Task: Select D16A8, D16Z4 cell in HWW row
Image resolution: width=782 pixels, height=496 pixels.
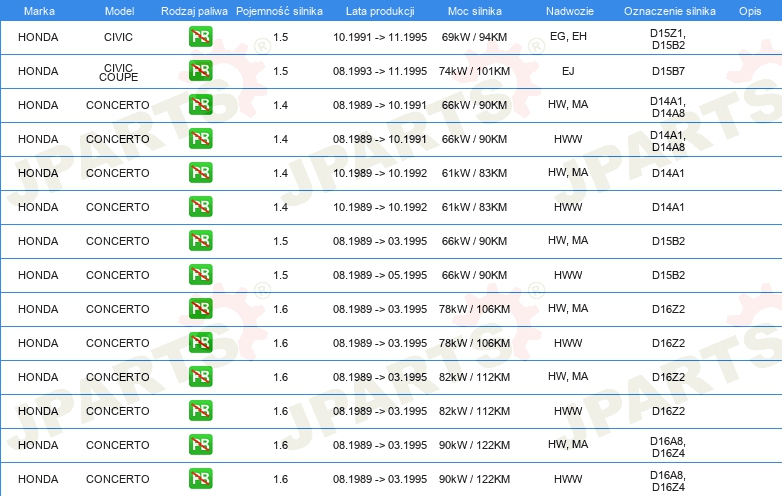Action: pos(668,481)
